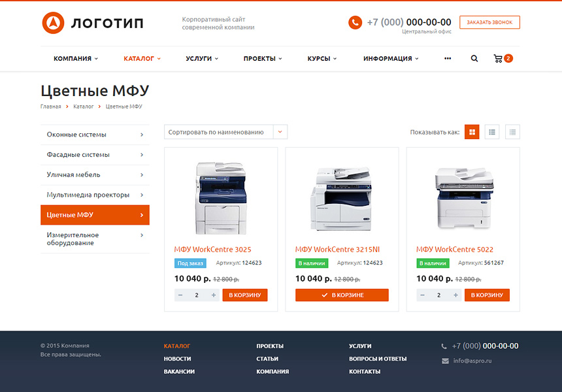Switch to detailed table view
This screenshot has height=392, width=562.
click(512, 131)
